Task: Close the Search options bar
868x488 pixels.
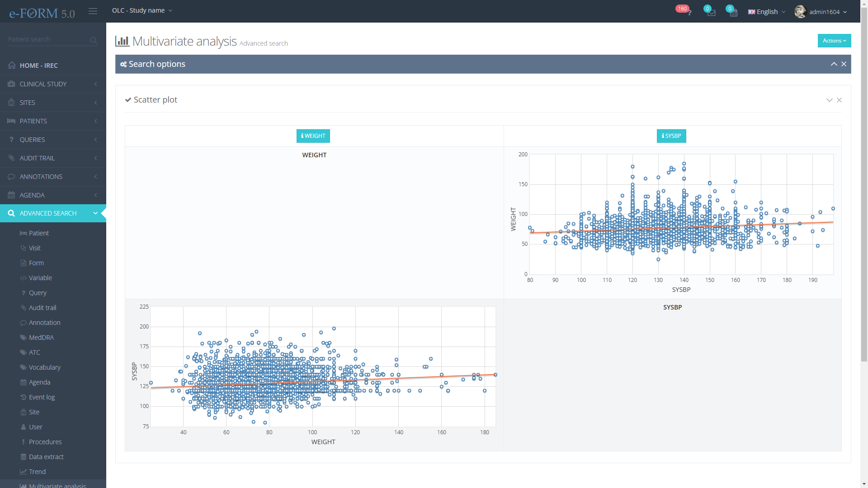Action: point(844,64)
